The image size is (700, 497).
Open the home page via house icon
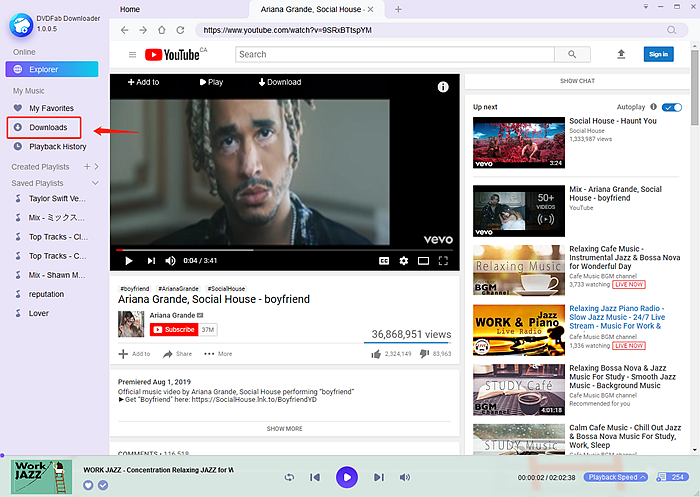click(162, 30)
